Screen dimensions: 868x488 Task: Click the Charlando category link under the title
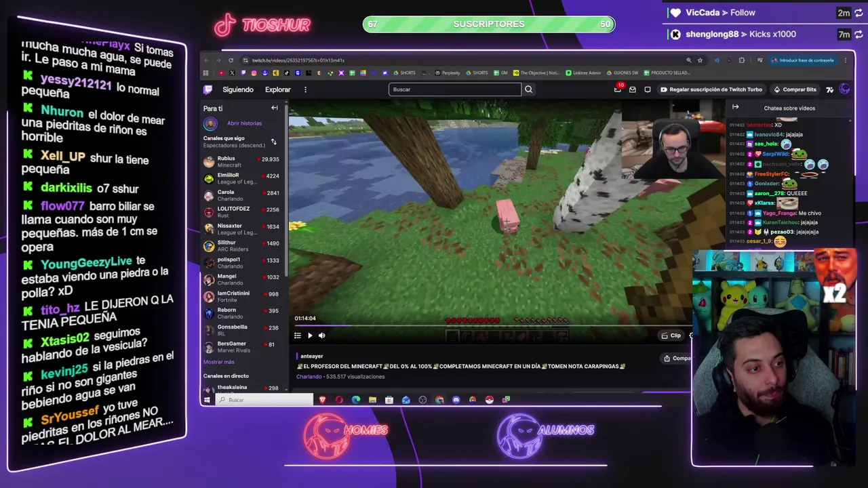click(x=309, y=377)
